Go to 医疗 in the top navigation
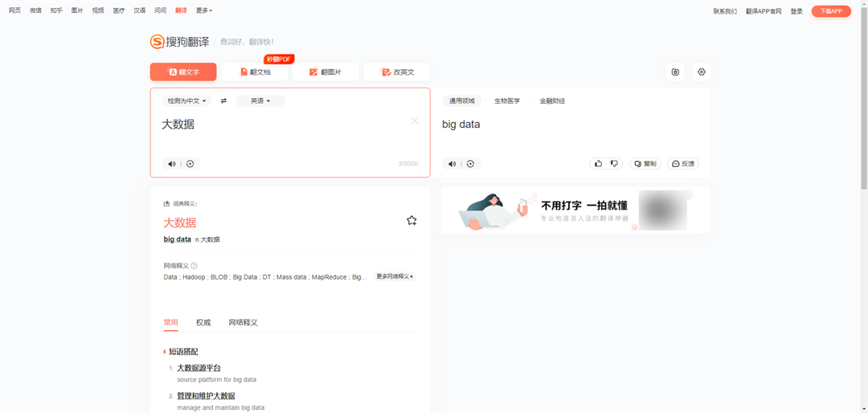Viewport: 868px width, 413px height. click(x=118, y=10)
